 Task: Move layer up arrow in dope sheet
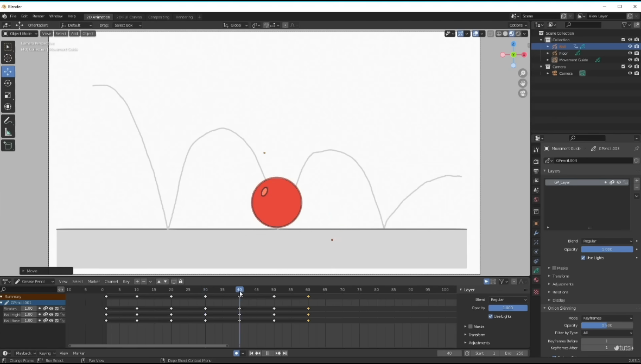(158, 282)
